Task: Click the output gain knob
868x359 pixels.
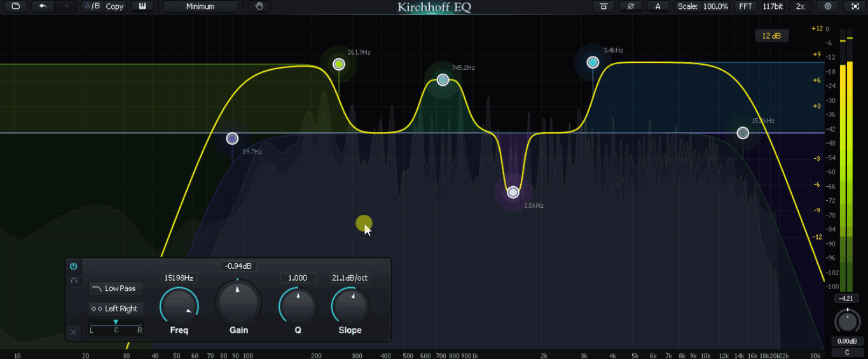Action: 847,322
